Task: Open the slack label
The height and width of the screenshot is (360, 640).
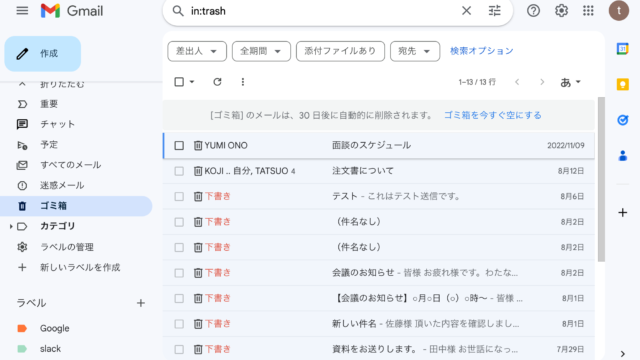Action: [50, 349]
